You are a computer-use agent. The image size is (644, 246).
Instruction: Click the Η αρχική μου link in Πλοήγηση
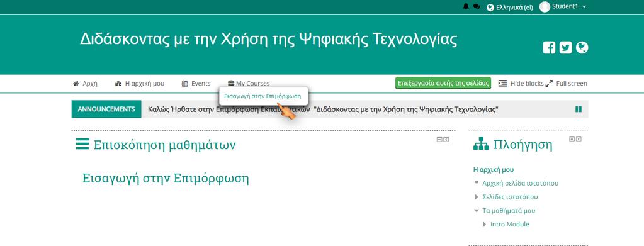pyautogui.click(x=494, y=170)
